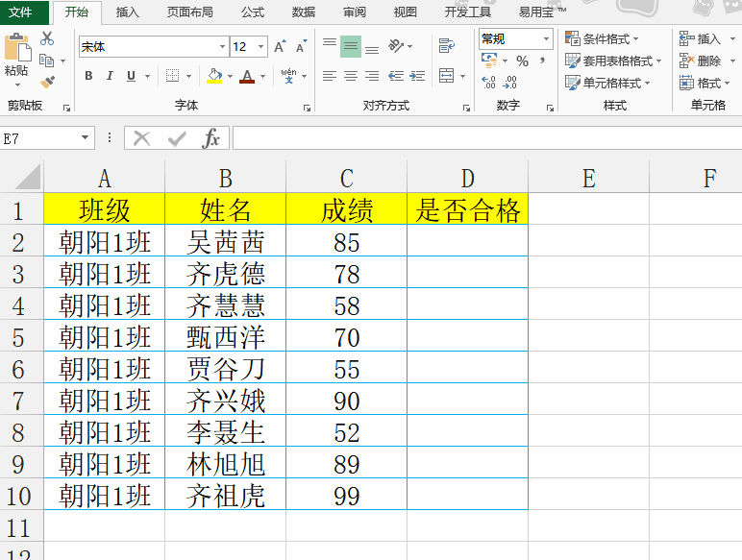Select column D header
Viewport: 742px width, 560px height.
point(467,179)
